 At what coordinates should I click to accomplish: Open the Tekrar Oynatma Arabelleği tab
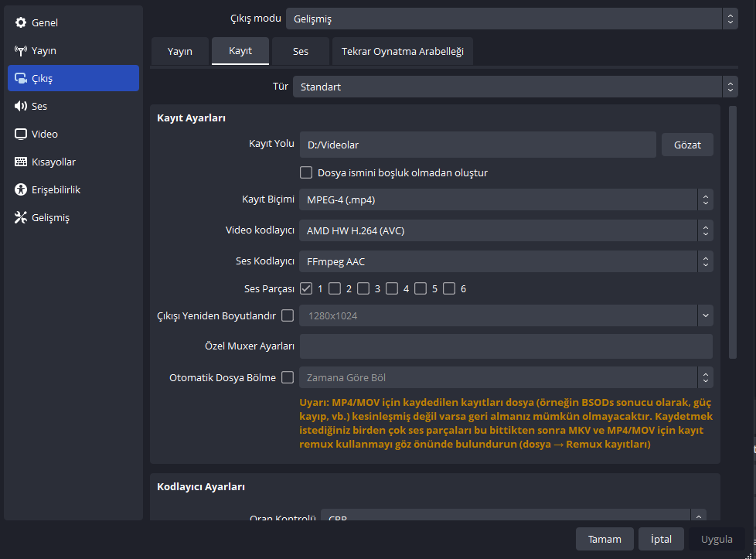pyautogui.click(x=403, y=51)
